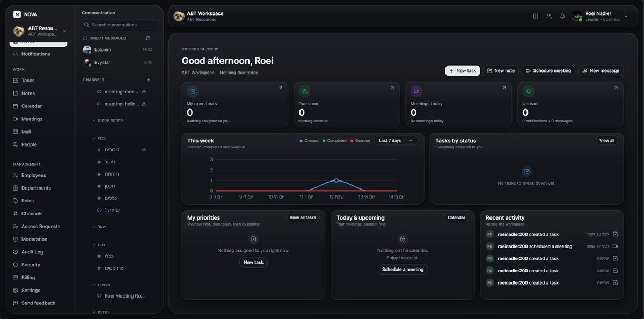
Task: Toggle the Completed series in chart legend
Action: click(x=334, y=141)
